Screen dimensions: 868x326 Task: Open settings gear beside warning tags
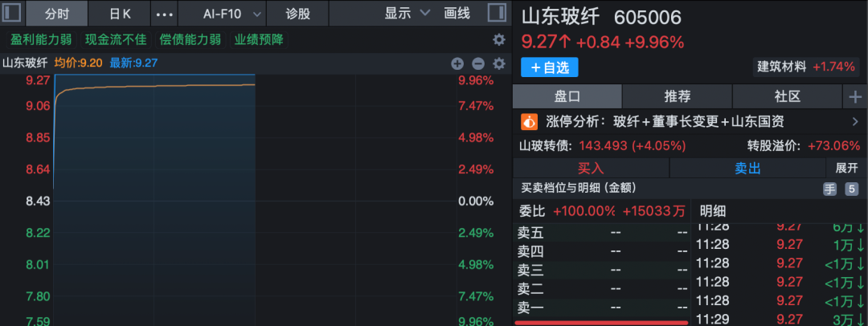(498, 40)
